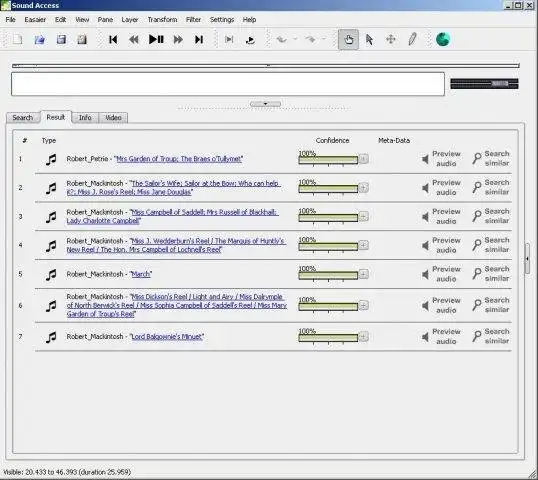Image resolution: width=538 pixels, height=480 pixels.
Task: Open the Transform menu
Action: [162, 20]
